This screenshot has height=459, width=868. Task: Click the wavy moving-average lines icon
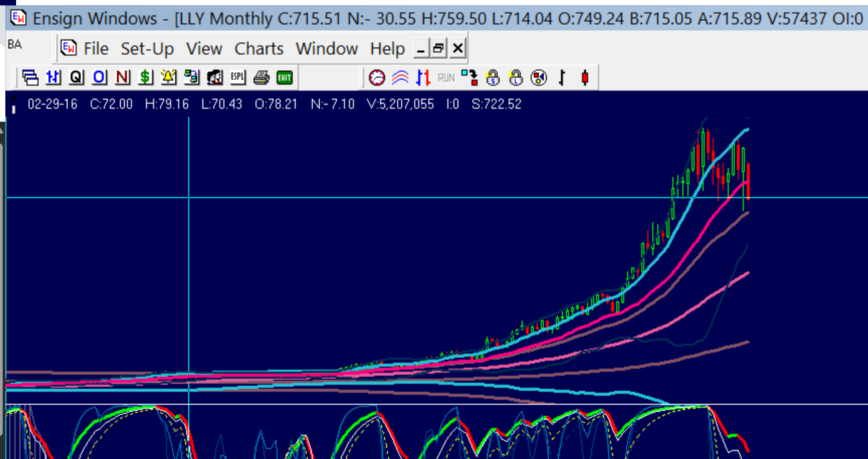(x=400, y=78)
